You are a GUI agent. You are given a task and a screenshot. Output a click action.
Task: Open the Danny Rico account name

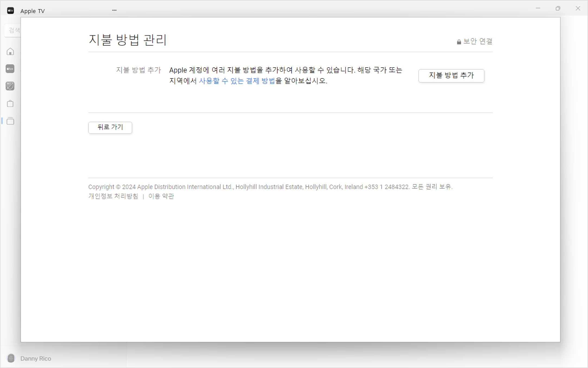[x=36, y=359]
